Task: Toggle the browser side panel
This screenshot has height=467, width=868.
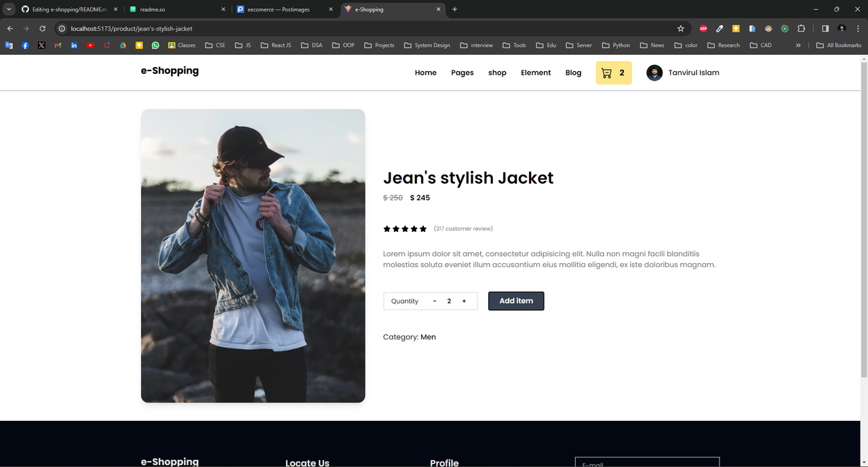Action: coord(825,28)
